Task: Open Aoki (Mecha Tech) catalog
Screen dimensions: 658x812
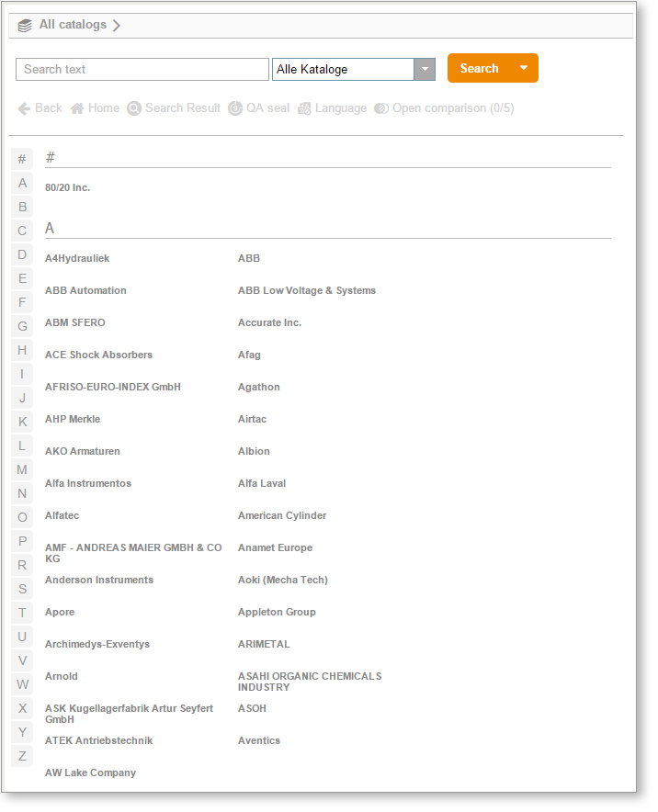Action: pos(283,580)
